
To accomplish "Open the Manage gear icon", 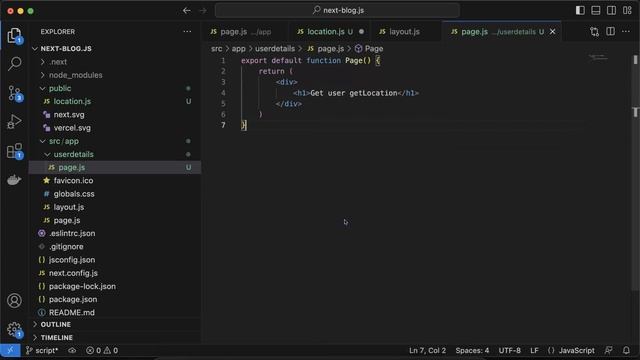I will pos(14,329).
